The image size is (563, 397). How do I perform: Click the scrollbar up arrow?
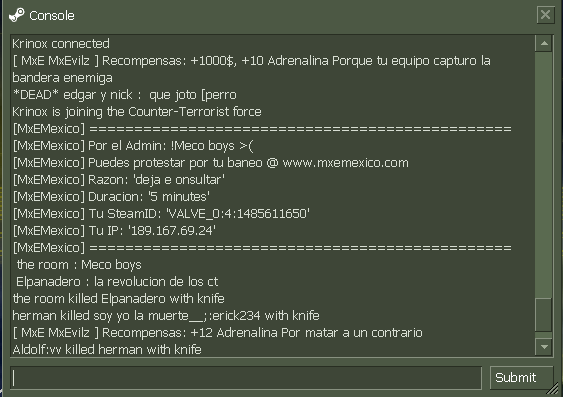coord(544,43)
